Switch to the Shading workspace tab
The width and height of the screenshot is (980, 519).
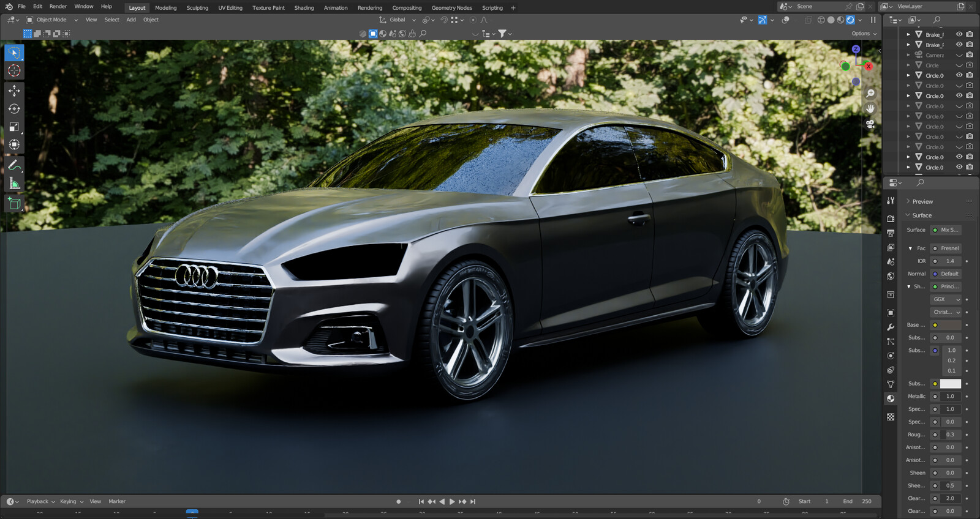304,8
